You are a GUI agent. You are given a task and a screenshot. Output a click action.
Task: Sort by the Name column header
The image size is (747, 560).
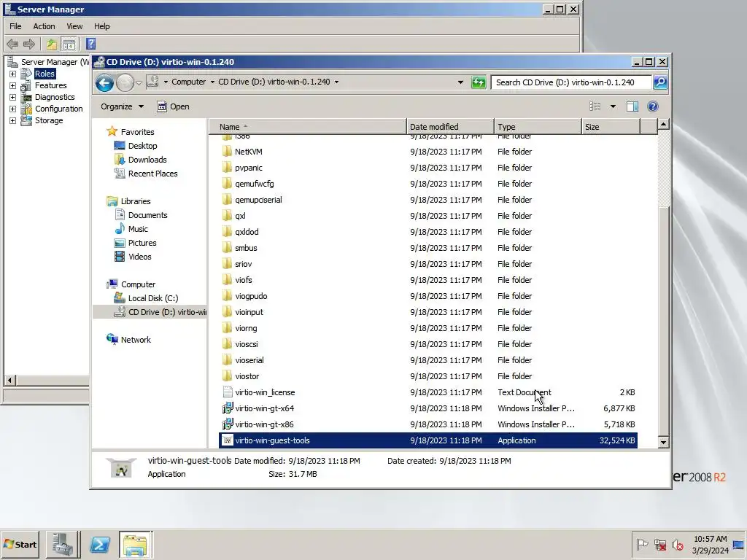(x=307, y=127)
